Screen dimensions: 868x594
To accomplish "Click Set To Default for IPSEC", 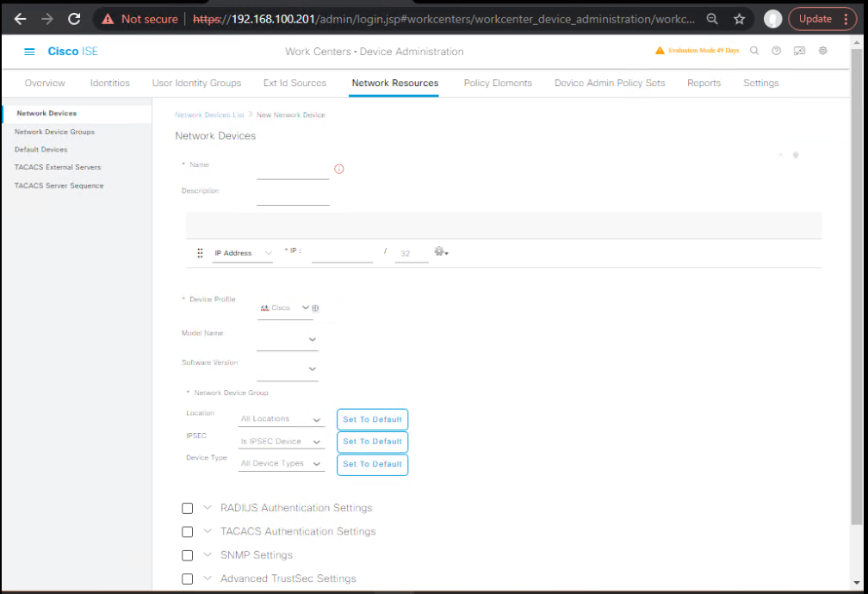I will click(x=372, y=442).
